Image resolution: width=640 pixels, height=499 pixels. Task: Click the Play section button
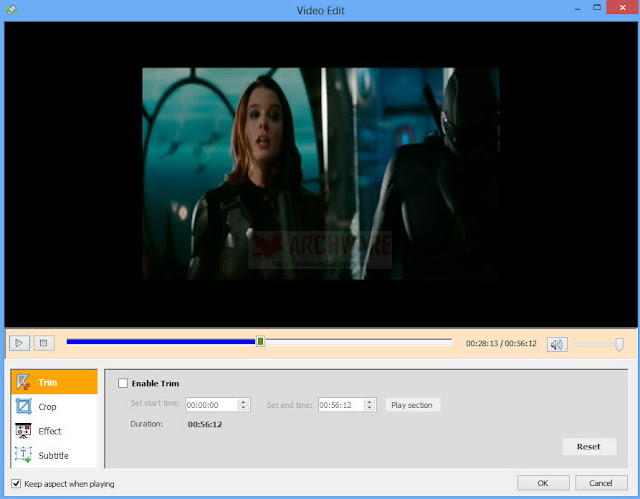coord(413,405)
